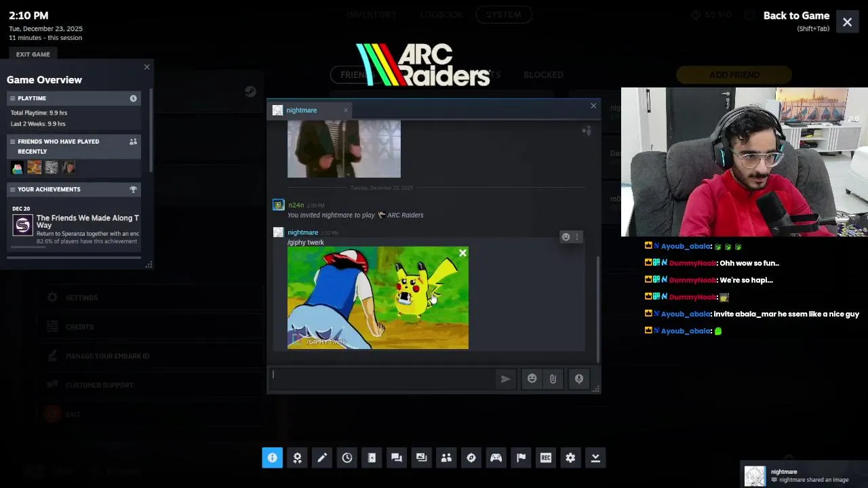The image size is (868, 488).
Task: Open Game Recording REC button
Action: (x=546, y=458)
